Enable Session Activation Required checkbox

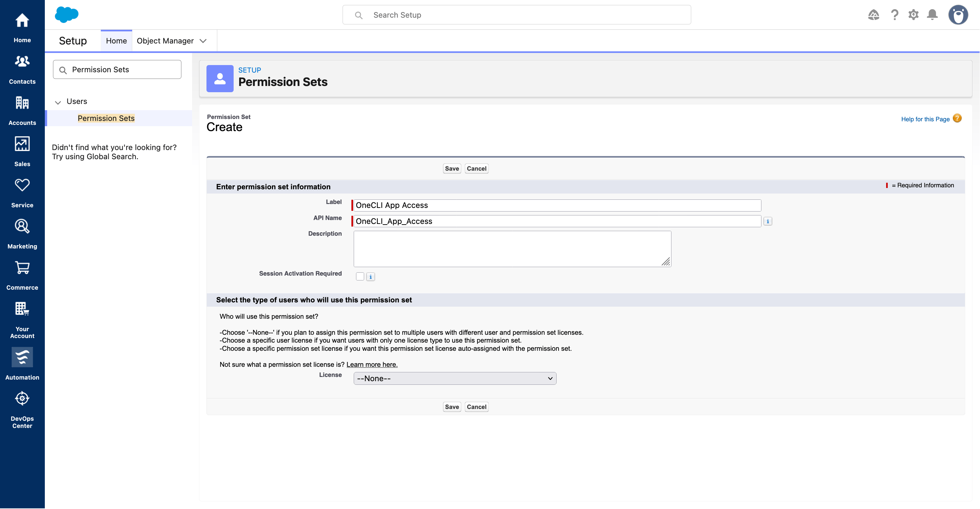point(360,276)
